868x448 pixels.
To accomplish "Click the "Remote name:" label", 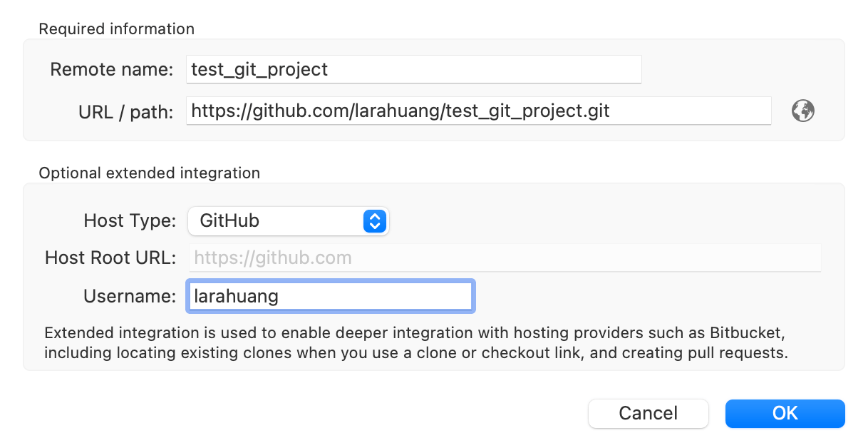I will point(112,69).
